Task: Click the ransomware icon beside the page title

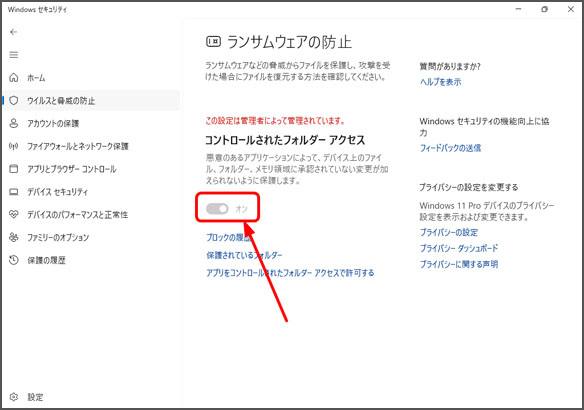Action: coord(213,41)
